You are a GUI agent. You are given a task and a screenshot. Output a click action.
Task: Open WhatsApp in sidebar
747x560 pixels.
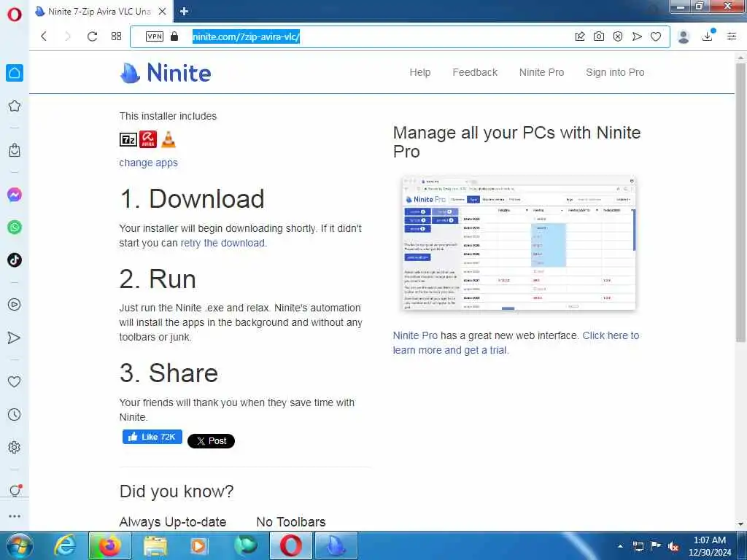[15, 227]
